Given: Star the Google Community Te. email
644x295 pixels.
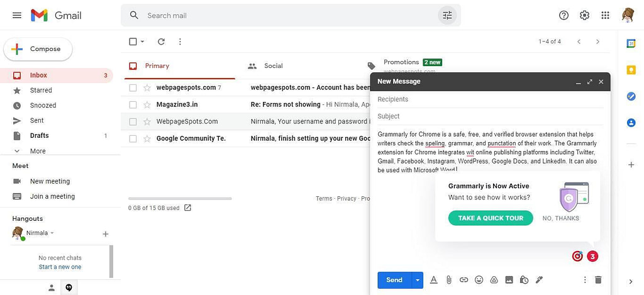Looking at the screenshot, I should click(147, 138).
